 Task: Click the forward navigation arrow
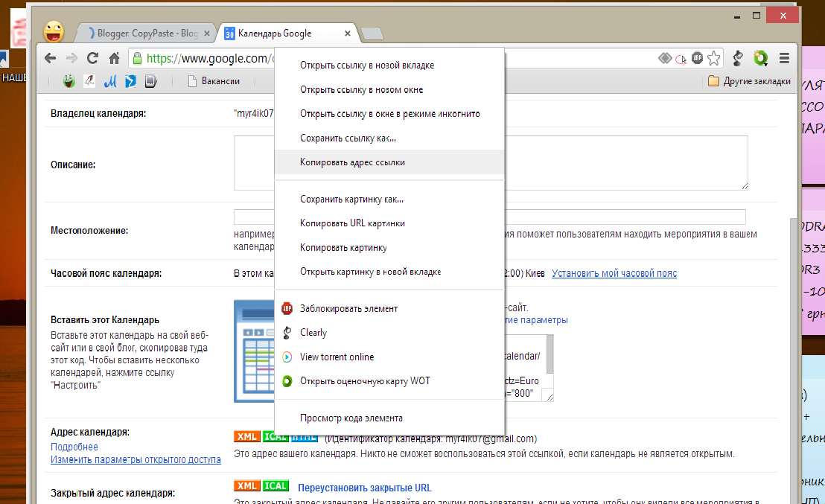click(71, 58)
